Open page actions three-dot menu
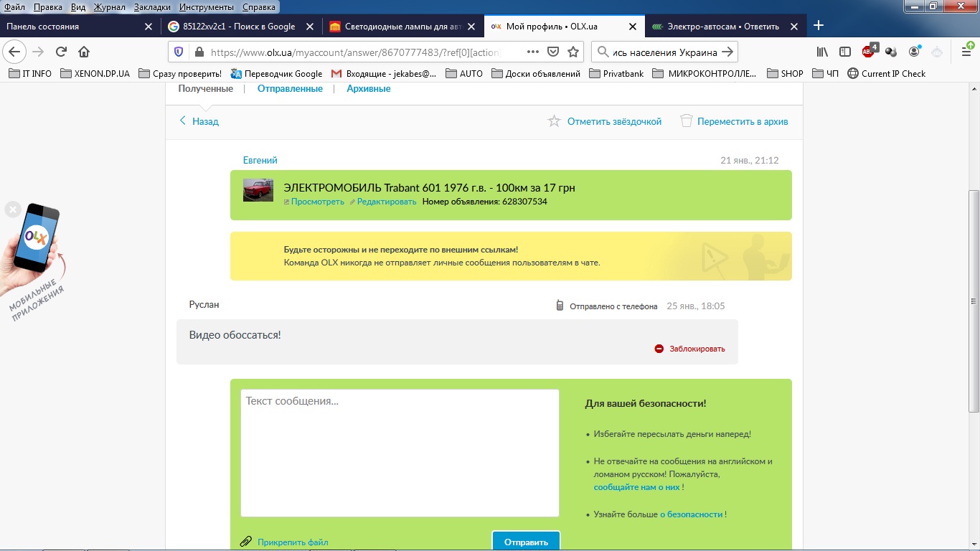Image resolution: width=980 pixels, height=551 pixels. coord(532,52)
